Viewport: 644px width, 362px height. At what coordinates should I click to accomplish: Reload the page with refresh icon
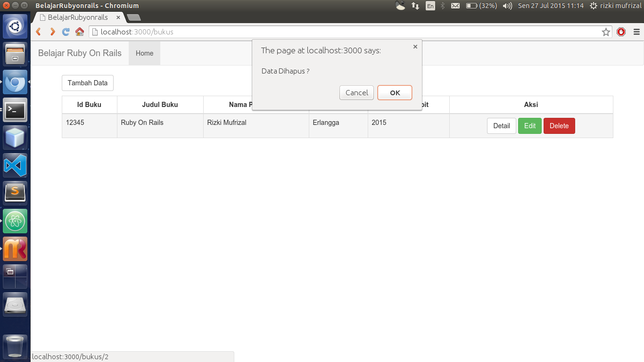coord(66,32)
